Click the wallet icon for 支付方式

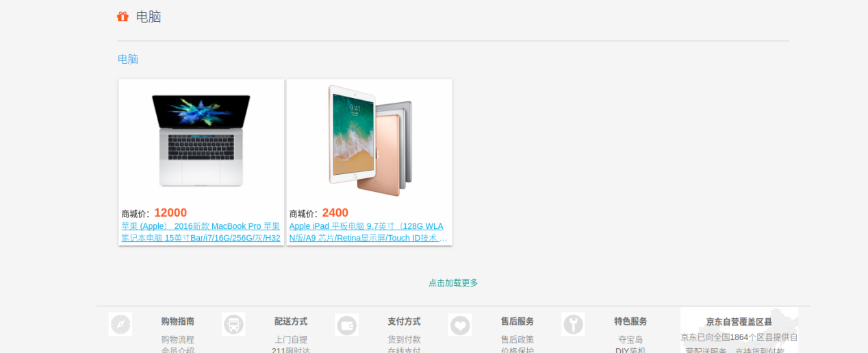347,324
